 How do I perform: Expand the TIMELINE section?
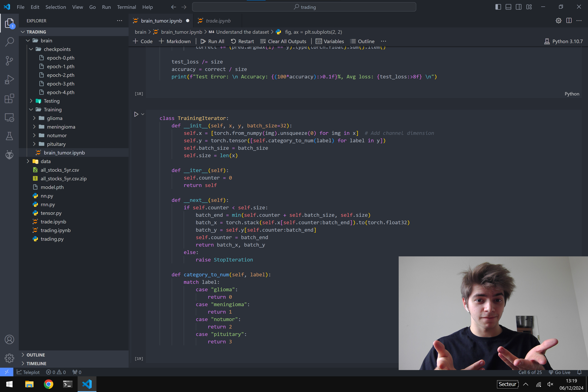click(x=36, y=363)
